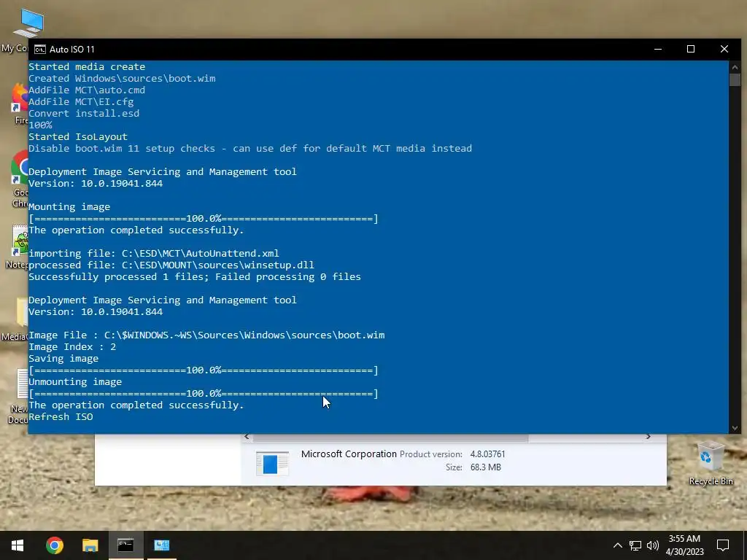This screenshot has width=747, height=560.
Task: Select the Notepad++ desktop shortcut
Action: click(18, 248)
